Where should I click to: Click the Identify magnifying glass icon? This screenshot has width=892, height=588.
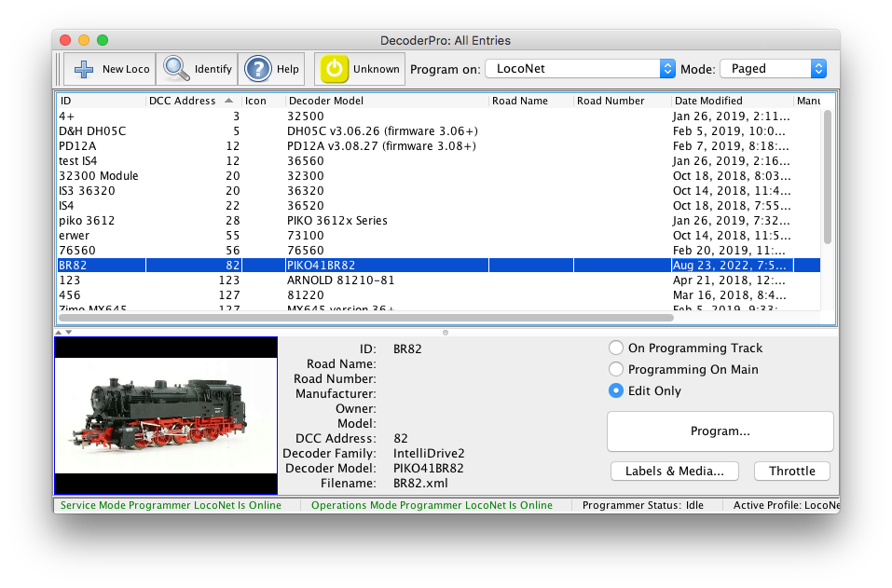tap(176, 69)
